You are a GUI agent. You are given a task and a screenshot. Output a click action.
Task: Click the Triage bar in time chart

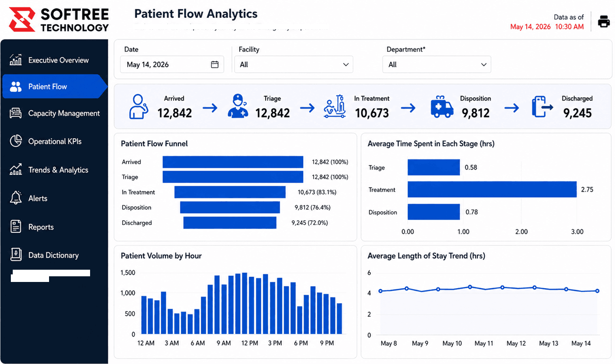click(x=434, y=167)
